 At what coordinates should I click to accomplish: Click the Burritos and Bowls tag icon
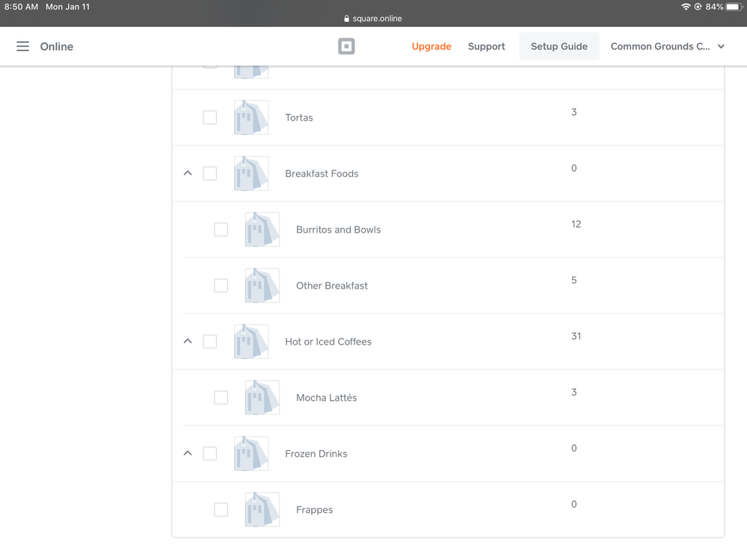tap(262, 230)
